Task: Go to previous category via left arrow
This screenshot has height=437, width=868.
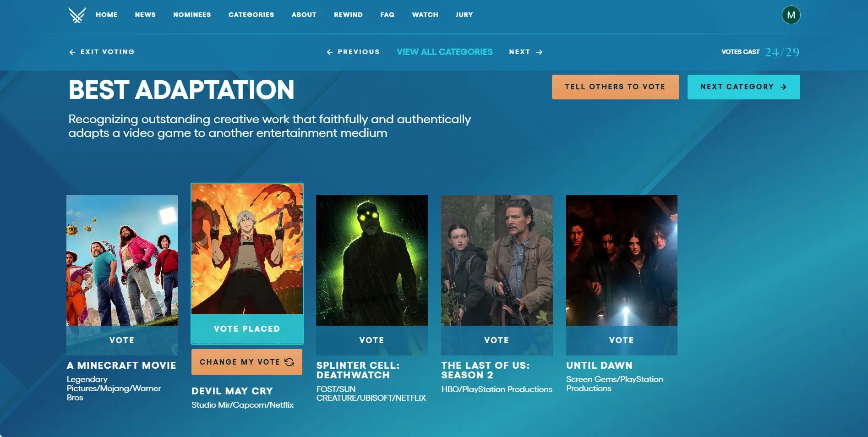Action: tap(329, 52)
